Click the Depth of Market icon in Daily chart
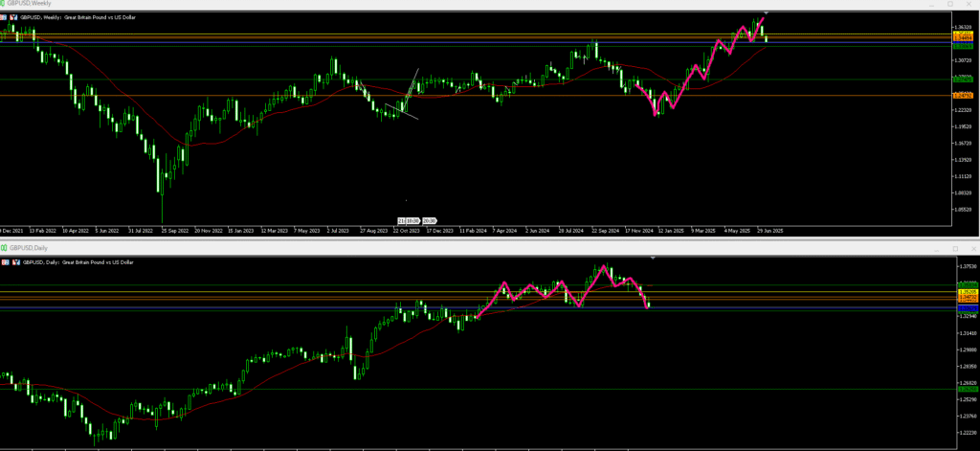This screenshot has width=980, height=451. pyautogui.click(x=16, y=262)
